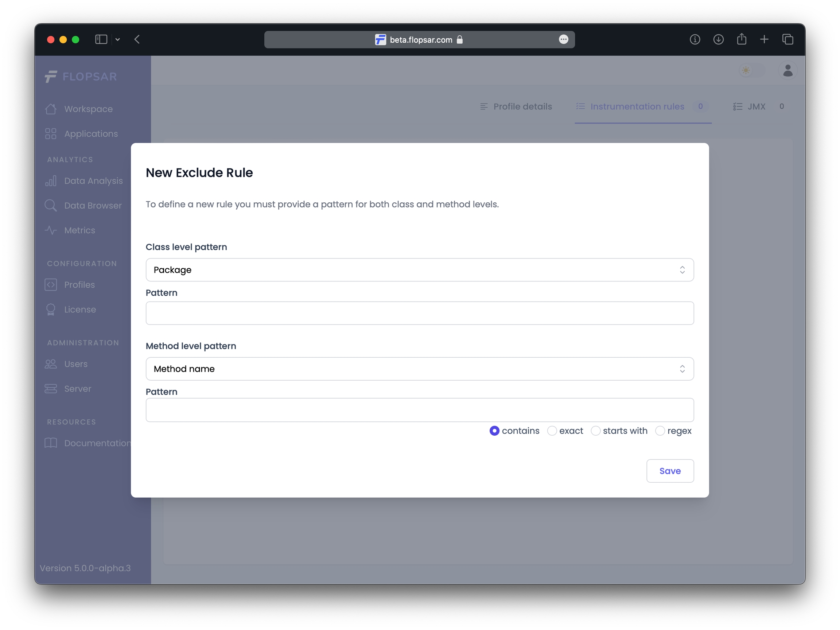
Task: Expand the Safari sidebar dropdown chevron
Action: coord(118,39)
